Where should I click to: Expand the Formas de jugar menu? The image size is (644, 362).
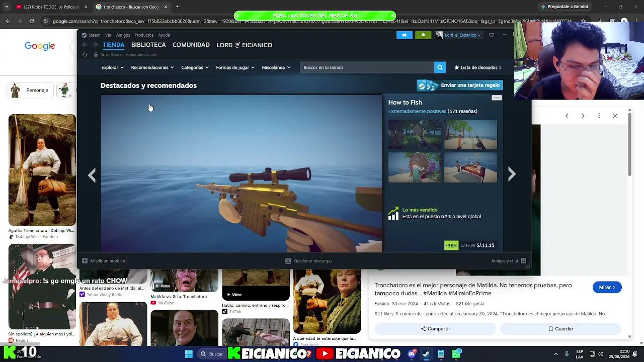(x=235, y=67)
